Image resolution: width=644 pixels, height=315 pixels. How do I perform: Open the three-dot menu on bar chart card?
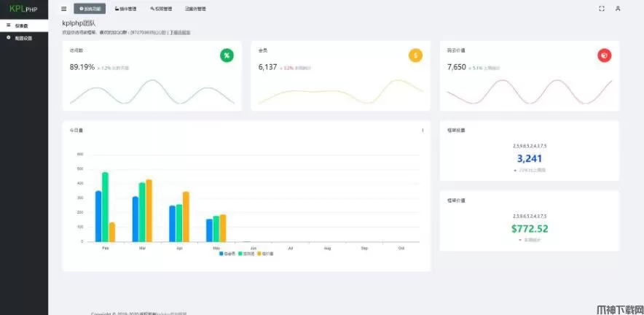tap(423, 131)
